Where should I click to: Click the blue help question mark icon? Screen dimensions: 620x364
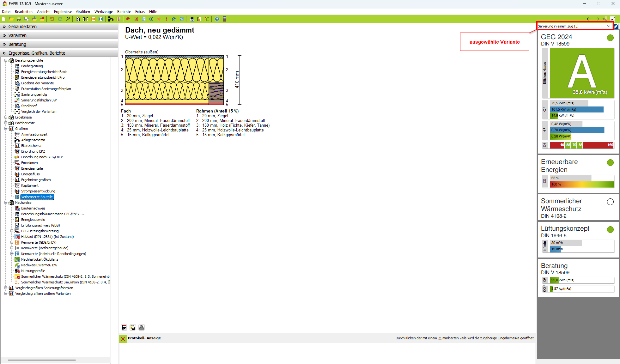point(217,19)
